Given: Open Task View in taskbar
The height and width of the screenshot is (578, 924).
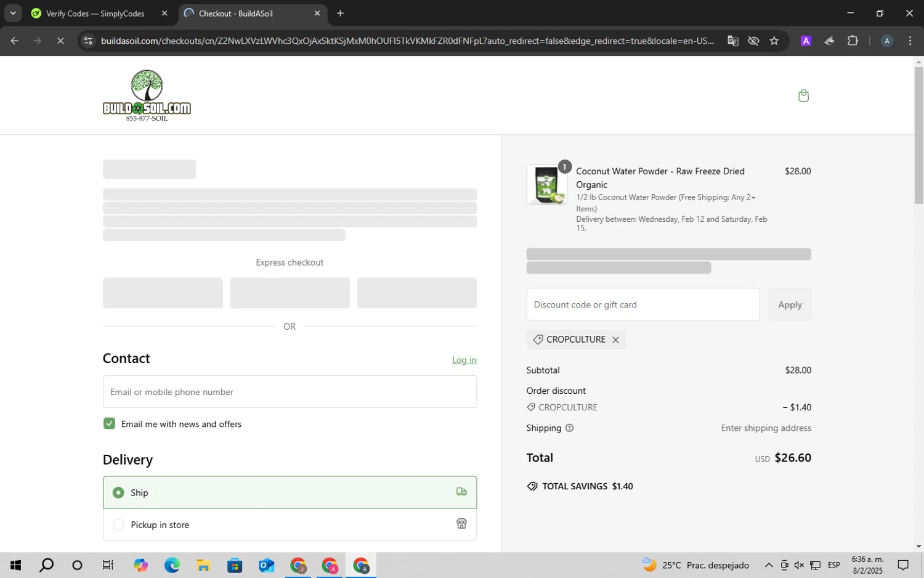Looking at the screenshot, I should (x=108, y=565).
